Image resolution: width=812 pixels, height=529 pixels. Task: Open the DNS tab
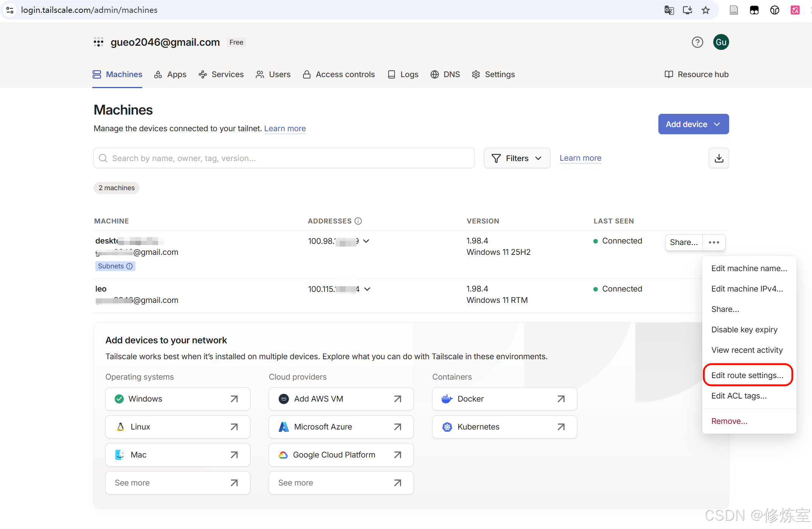[x=445, y=74]
